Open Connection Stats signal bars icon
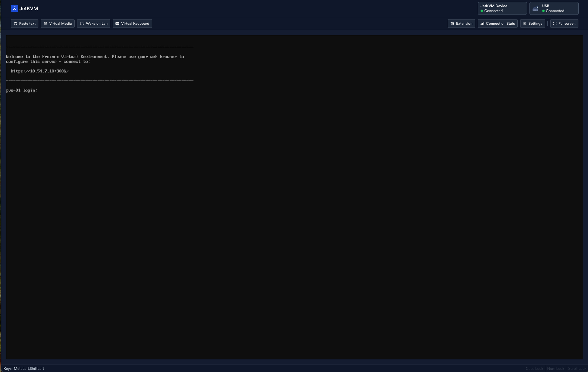 click(x=482, y=24)
